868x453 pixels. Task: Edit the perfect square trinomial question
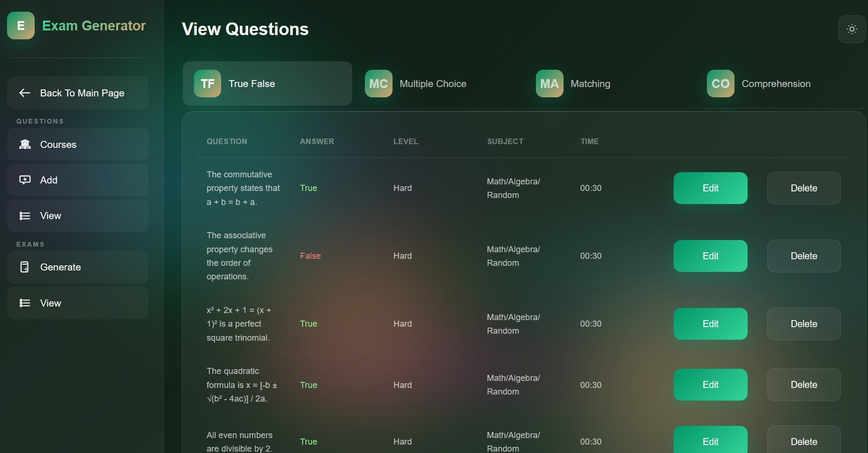click(x=711, y=324)
